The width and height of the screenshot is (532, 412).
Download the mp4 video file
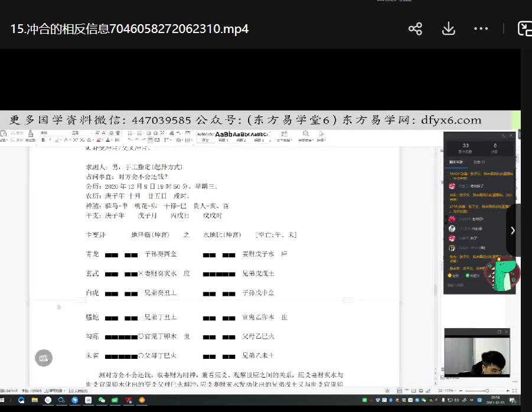tap(448, 29)
